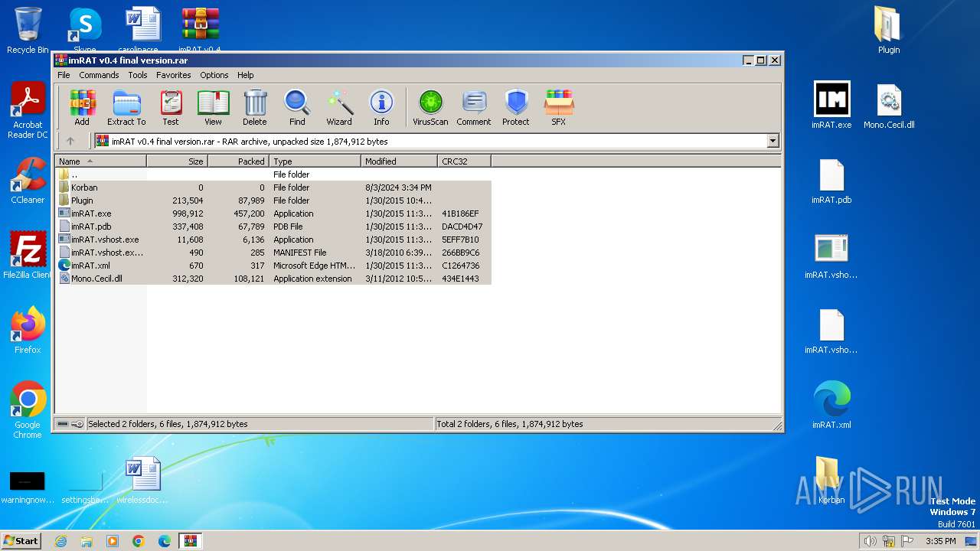Click the Protect shield icon
980x551 pixels.
point(516,107)
